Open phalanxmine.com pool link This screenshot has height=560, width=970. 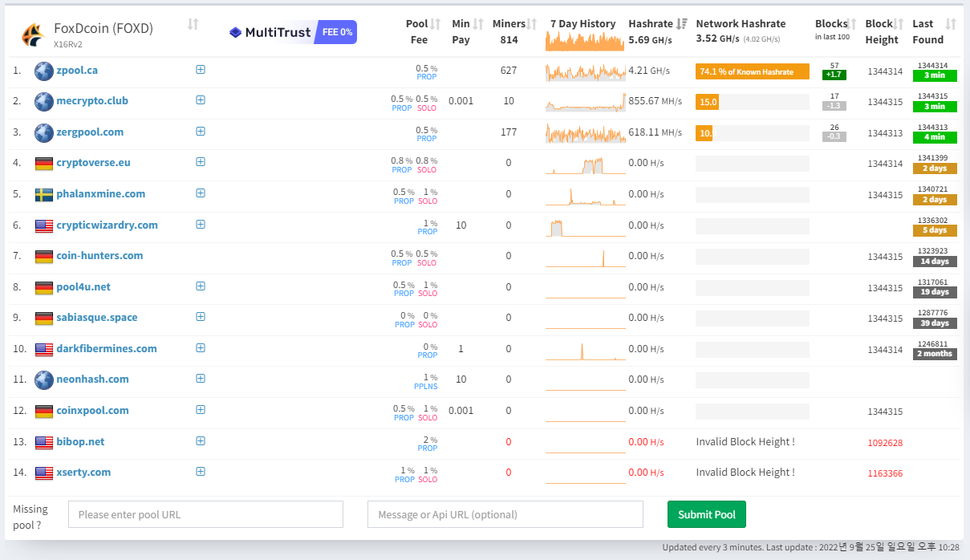(101, 194)
